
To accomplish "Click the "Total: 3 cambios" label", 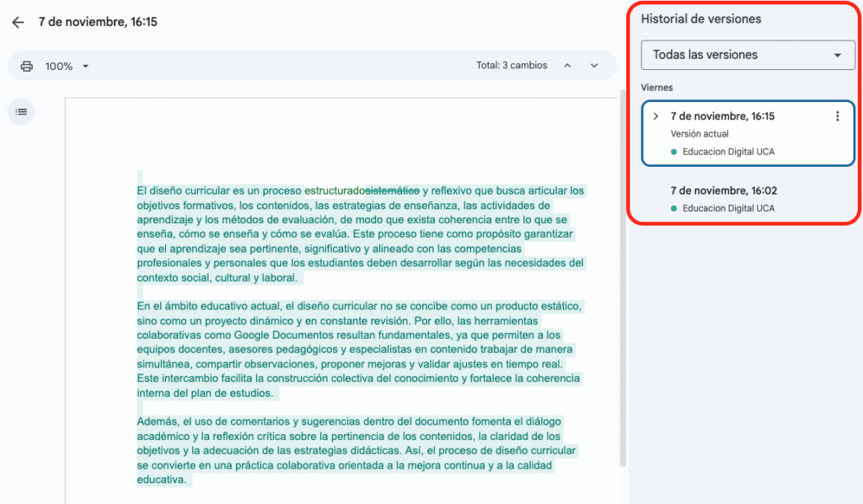I will click(512, 66).
